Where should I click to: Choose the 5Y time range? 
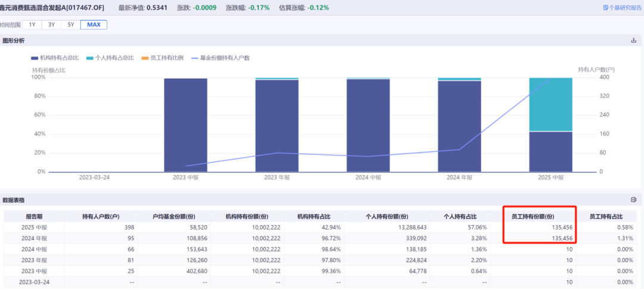click(x=71, y=24)
